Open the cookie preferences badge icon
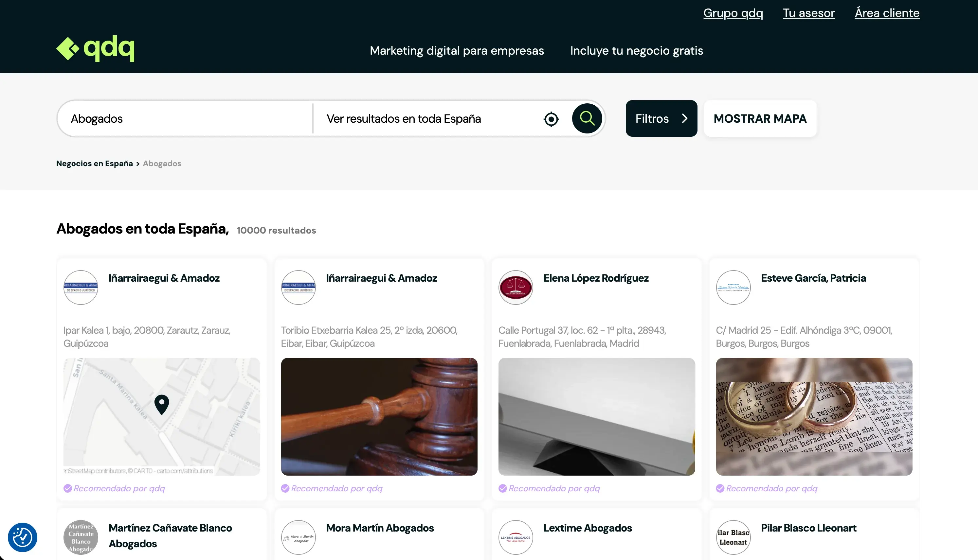 pyautogui.click(x=22, y=537)
